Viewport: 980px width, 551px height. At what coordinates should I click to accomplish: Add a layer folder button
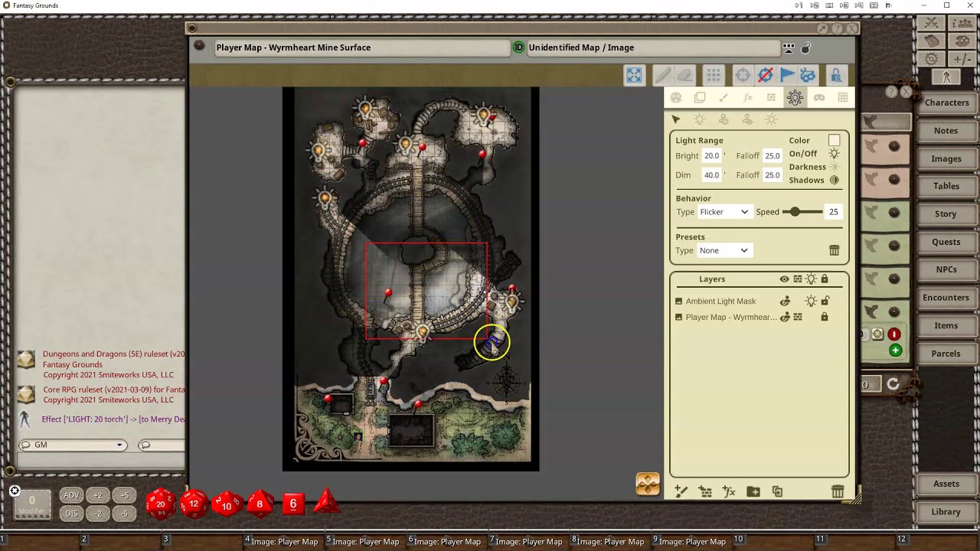(x=753, y=491)
